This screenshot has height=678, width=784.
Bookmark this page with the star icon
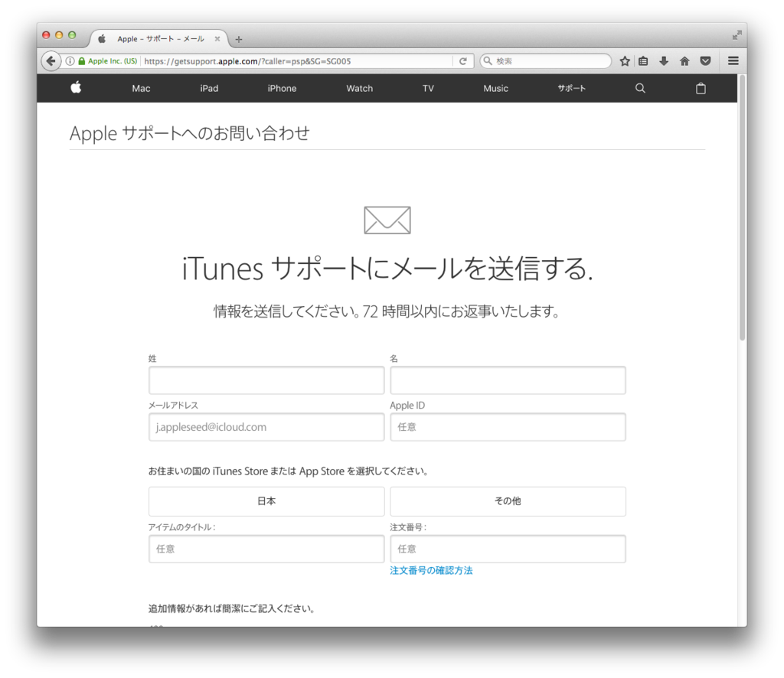coord(625,61)
